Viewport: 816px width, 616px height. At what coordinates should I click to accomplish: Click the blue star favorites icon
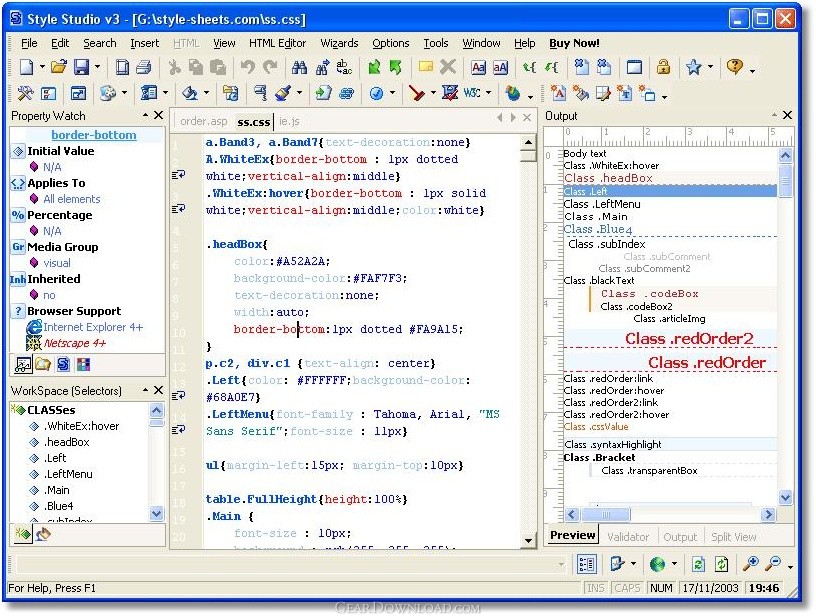coord(693,67)
